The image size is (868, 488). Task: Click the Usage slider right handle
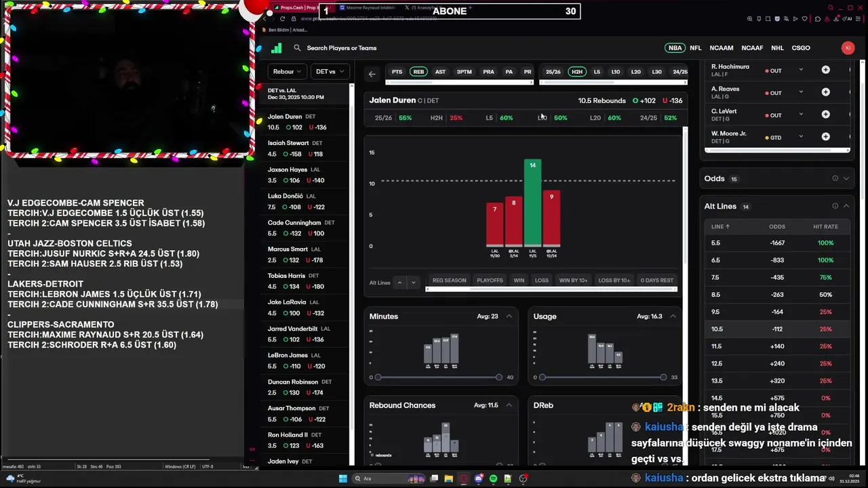[x=663, y=377]
